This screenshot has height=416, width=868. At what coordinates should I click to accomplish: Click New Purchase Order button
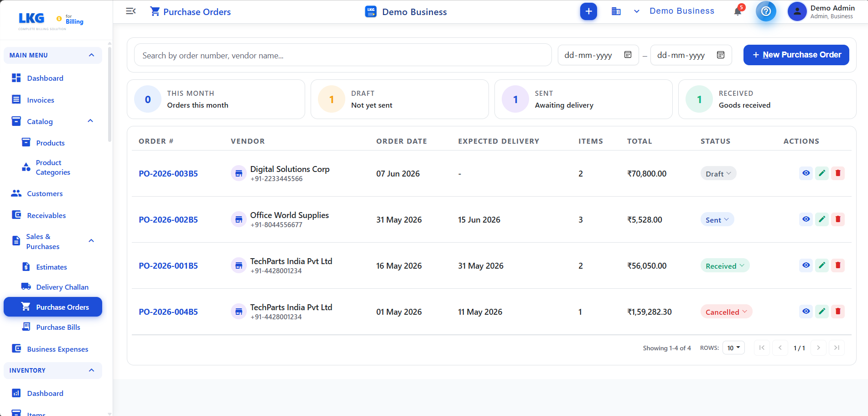pos(796,55)
